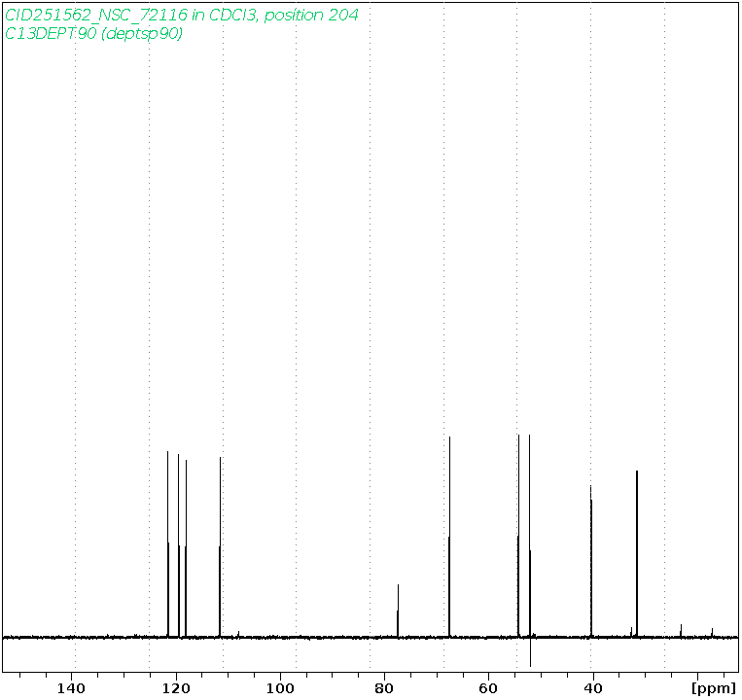
Task: Click the 80 ppm axis label
Action: (384, 688)
